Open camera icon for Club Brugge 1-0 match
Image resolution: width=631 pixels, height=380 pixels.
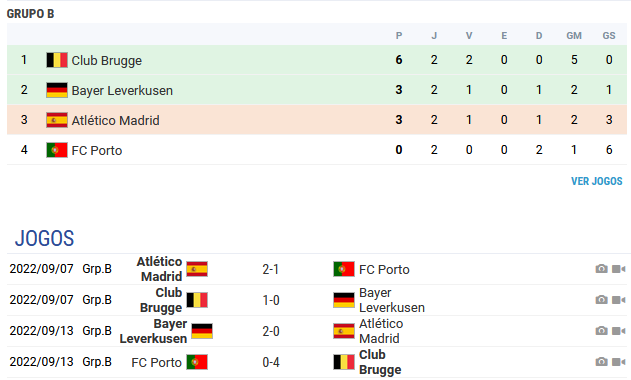601,300
